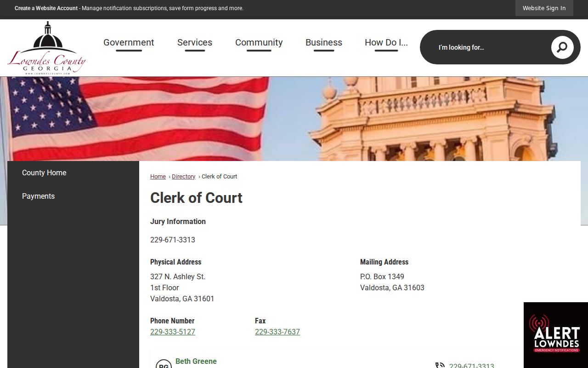
Task: Click the phone icon beside 229-671-3313
Action: (x=440, y=366)
